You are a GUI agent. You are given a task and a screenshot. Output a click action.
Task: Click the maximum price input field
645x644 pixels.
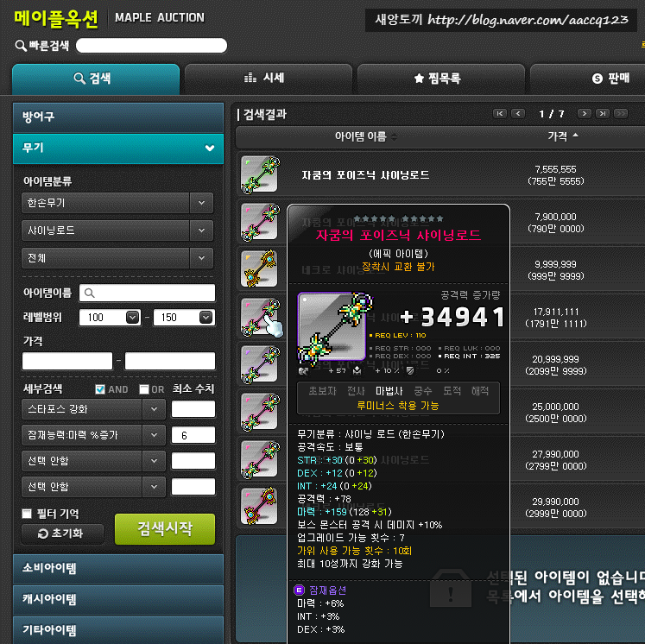(170, 361)
